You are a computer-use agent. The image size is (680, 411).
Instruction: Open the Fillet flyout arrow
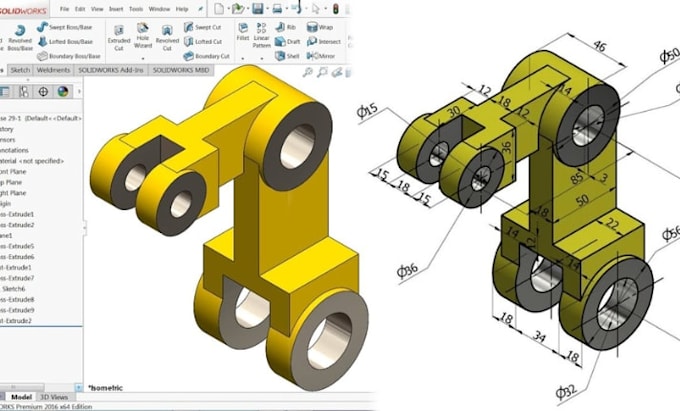[x=243, y=59]
